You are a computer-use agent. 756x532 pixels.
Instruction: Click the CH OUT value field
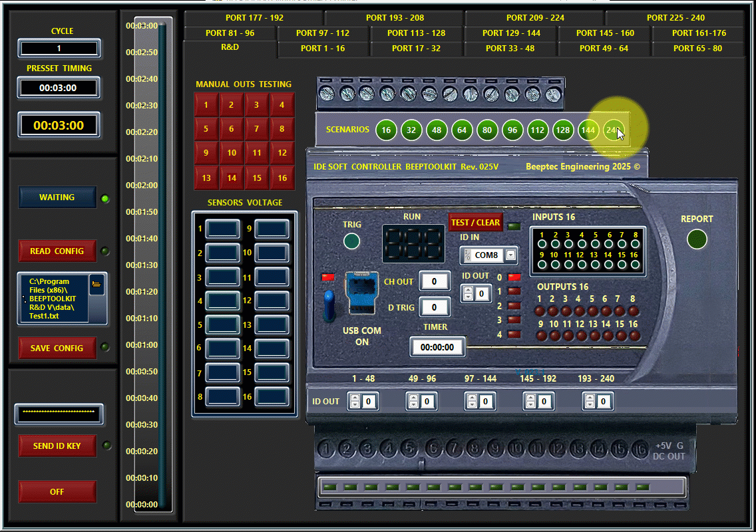point(435,281)
